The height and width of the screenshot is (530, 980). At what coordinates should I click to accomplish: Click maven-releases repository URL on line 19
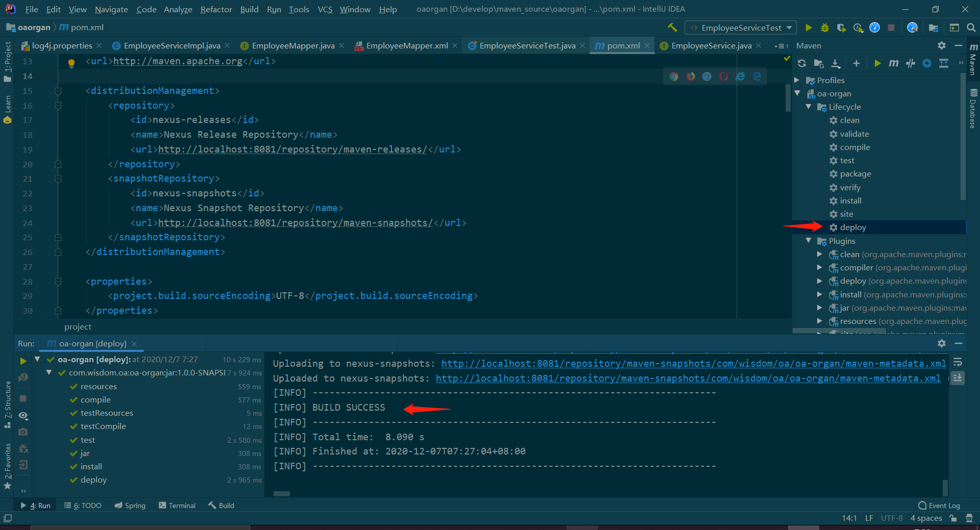(x=292, y=149)
